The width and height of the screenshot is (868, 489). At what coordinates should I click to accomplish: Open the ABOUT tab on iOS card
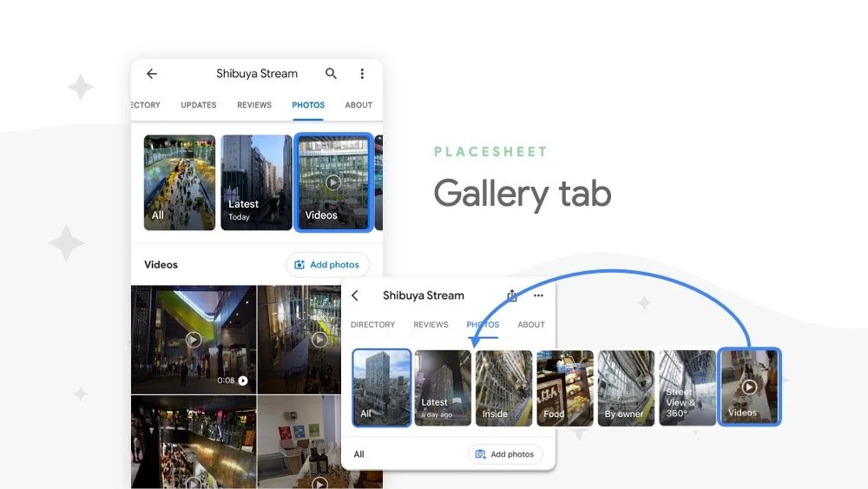pyautogui.click(x=531, y=325)
